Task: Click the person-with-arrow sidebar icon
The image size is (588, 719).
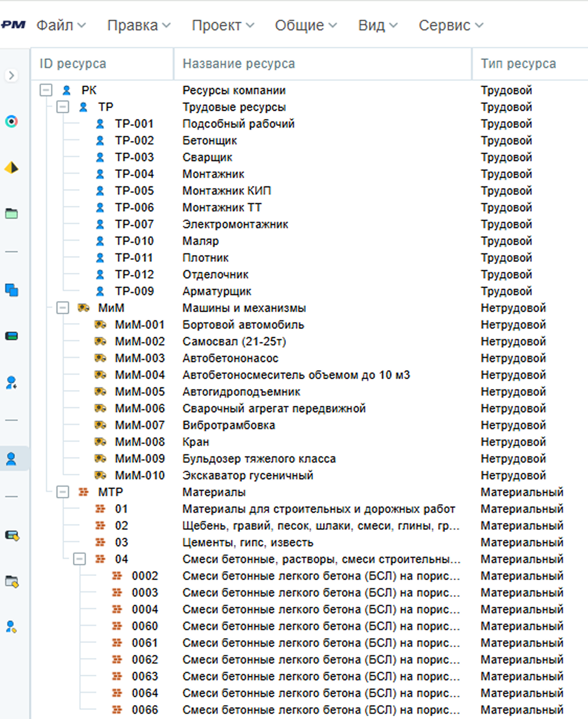Action: (x=12, y=383)
